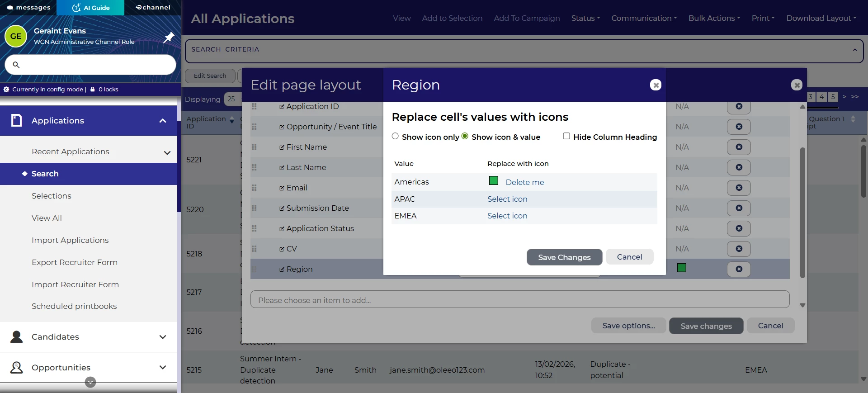Select Show icon & value option
Image resolution: width=868 pixels, height=393 pixels.
[x=465, y=136]
